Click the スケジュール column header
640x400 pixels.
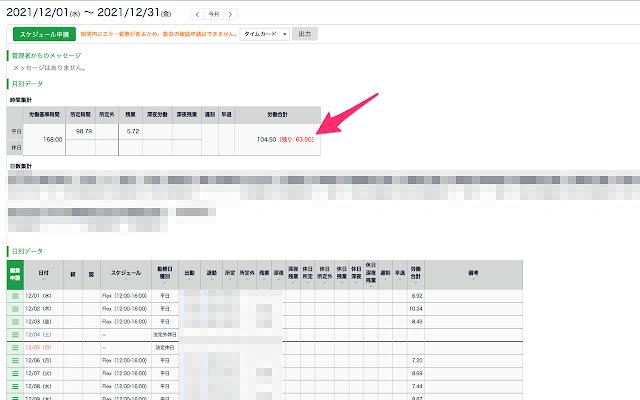(126, 273)
